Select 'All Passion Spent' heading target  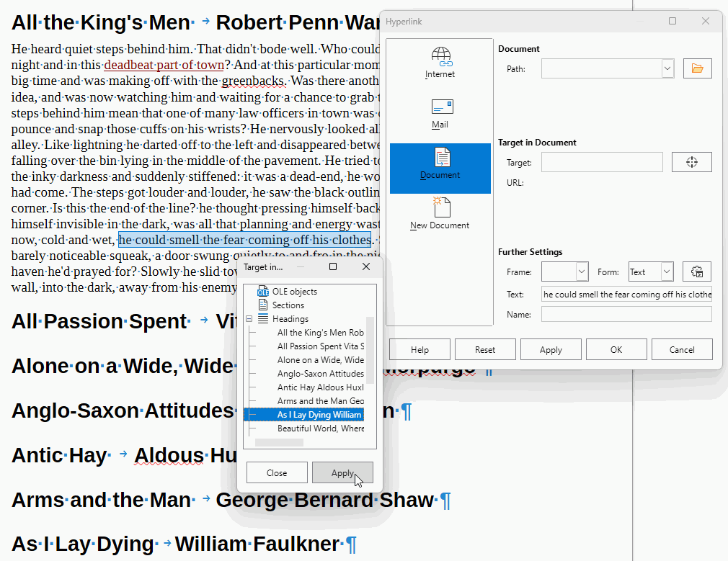click(320, 346)
